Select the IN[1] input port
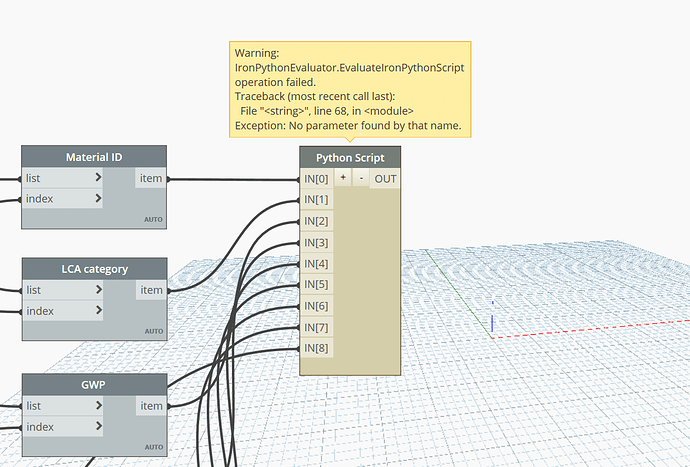 [x=316, y=200]
